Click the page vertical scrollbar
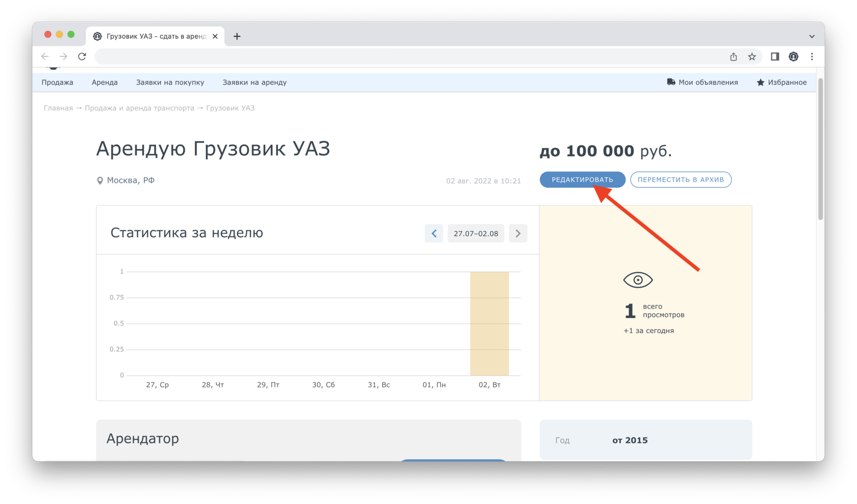This screenshot has width=857, height=504. coord(820,149)
